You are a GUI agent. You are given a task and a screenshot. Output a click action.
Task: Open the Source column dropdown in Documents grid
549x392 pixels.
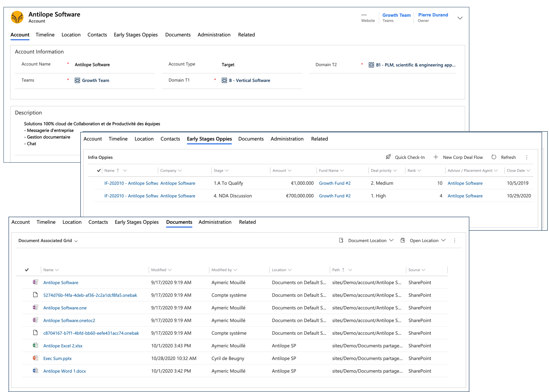(423, 270)
